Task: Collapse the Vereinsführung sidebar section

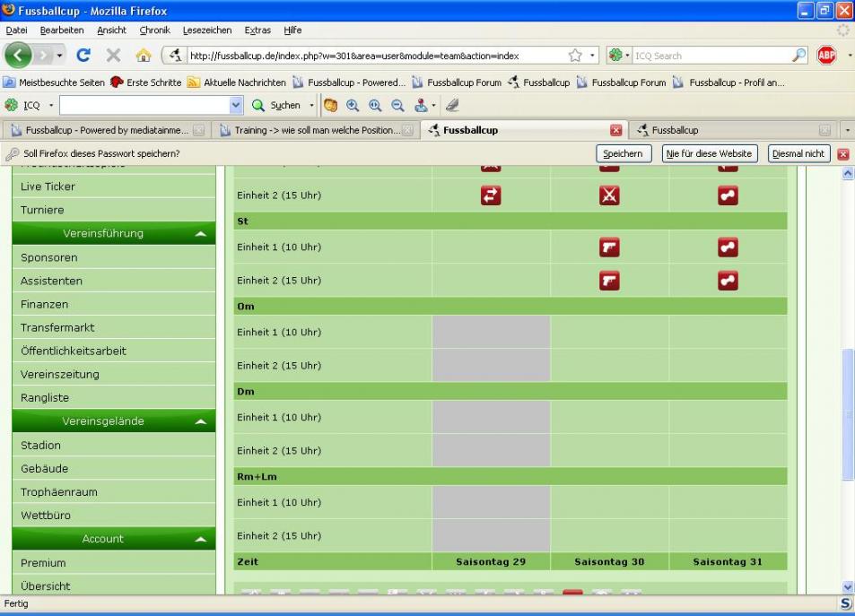Action: tap(201, 234)
